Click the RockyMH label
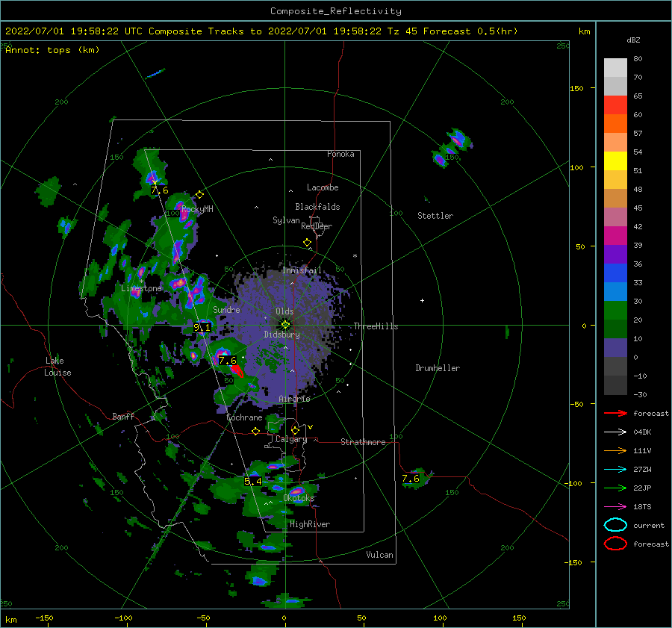672x628 pixels. 197,209
